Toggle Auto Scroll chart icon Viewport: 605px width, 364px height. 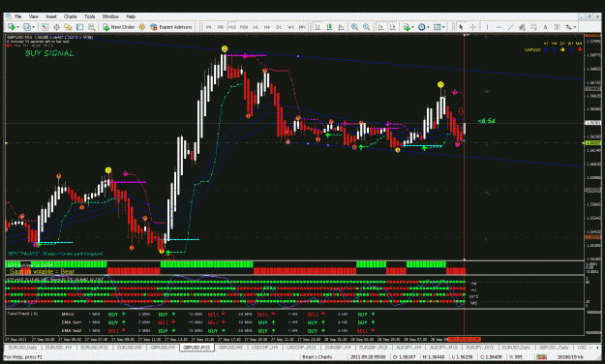click(380, 27)
